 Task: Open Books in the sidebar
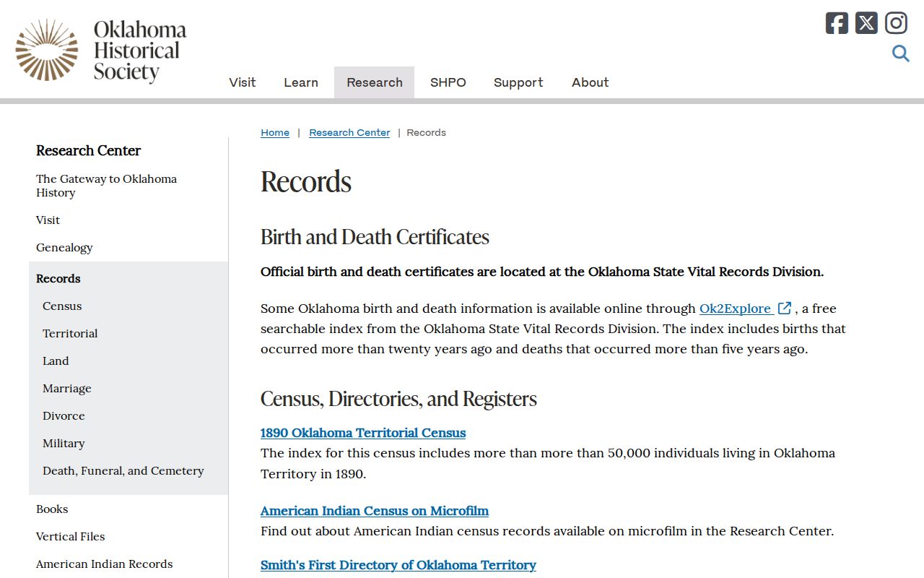click(52, 509)
